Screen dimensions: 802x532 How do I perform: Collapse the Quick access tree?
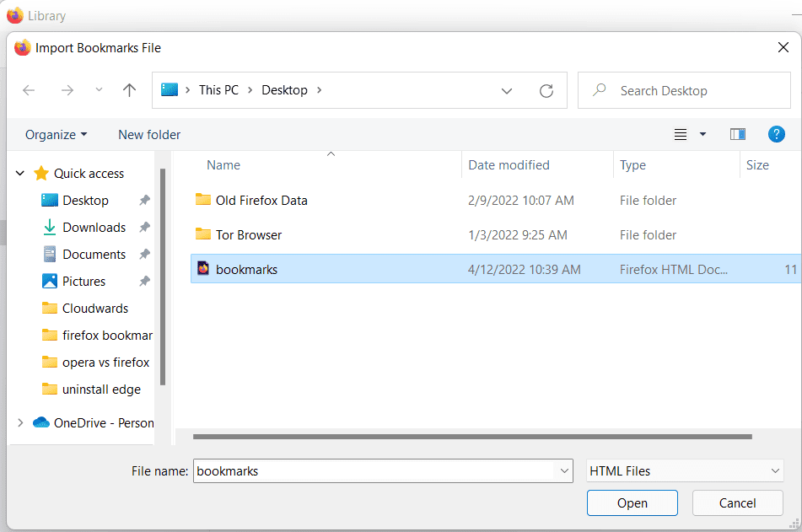(x=20, y=174)
